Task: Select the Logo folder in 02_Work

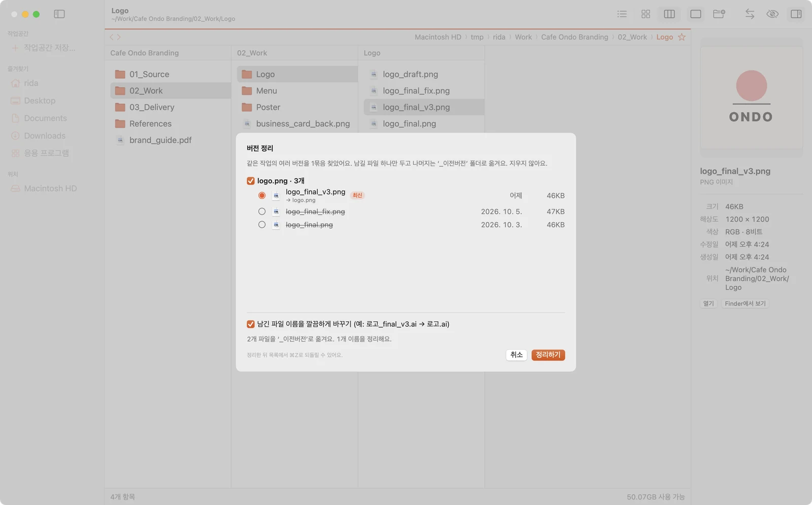Action: coord(297,74)
